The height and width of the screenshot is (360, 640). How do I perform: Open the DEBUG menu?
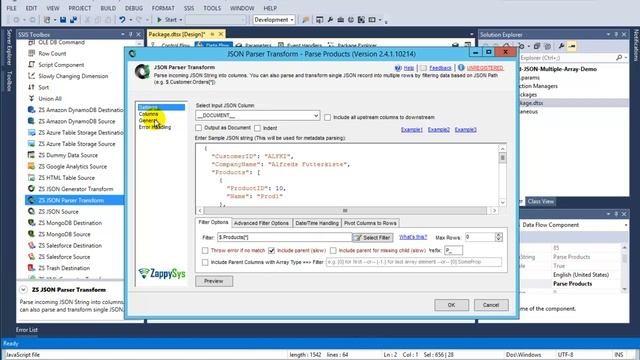(134, 8)
